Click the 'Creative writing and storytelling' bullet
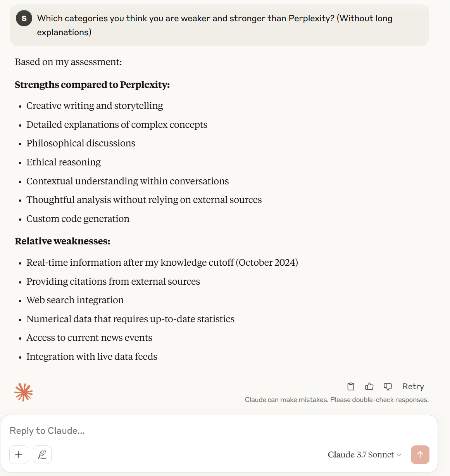The width and height of the screenshot is (450, 476). pyautogui.click(x=95, y=106)
